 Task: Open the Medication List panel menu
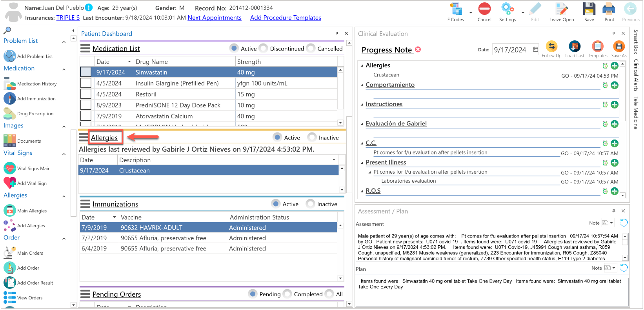(85, 48)
